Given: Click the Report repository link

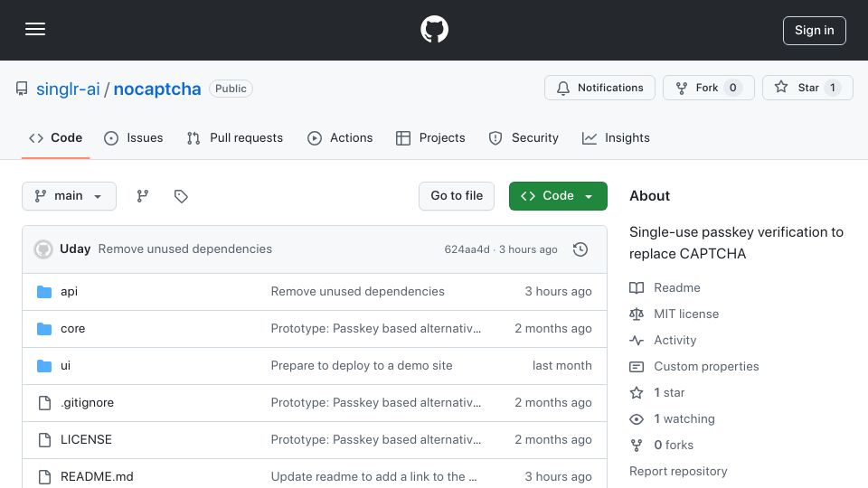Looking at the screenshot, I should [678, 472].
